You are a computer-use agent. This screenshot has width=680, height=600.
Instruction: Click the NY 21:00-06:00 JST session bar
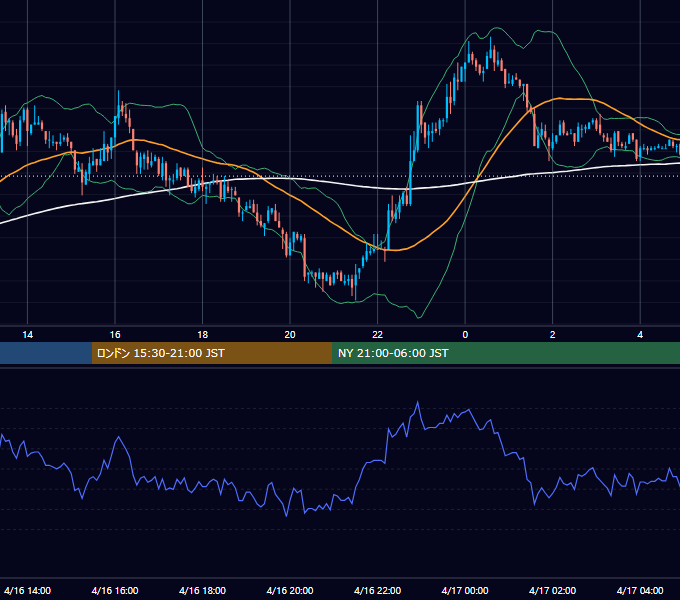pyautogui.click(x=506, y=353)
